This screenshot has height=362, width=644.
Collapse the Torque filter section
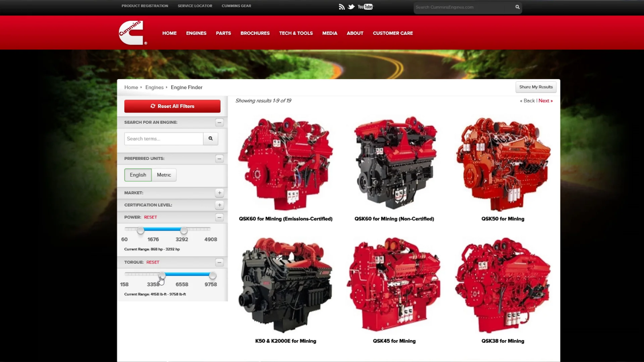tap(220, 262)
